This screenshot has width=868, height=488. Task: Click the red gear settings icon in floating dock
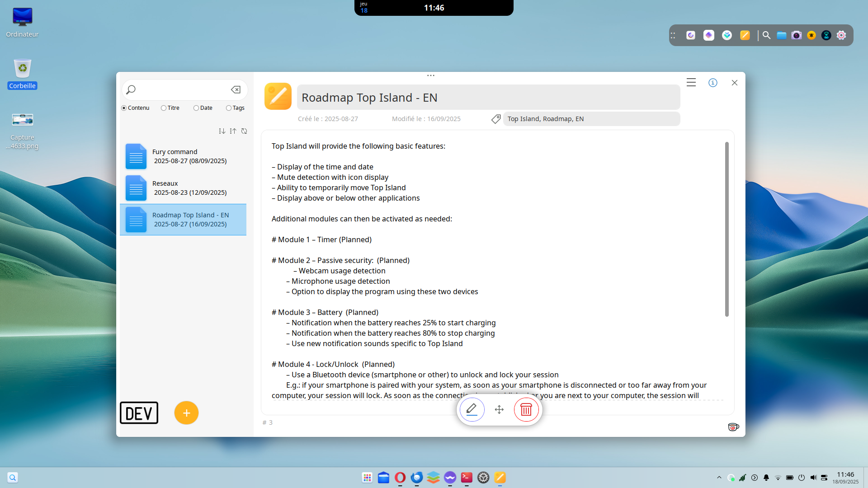pyautogui.click(x=841, y=35)
